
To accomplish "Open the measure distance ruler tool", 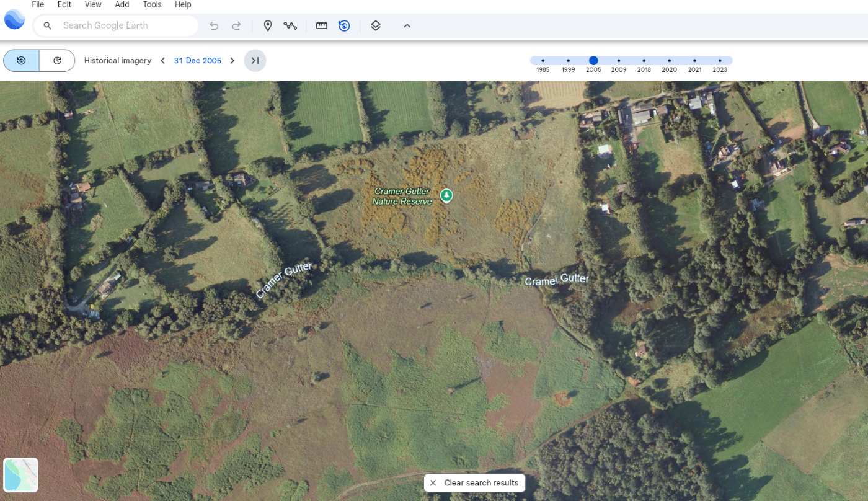I will tap(322, 25).
